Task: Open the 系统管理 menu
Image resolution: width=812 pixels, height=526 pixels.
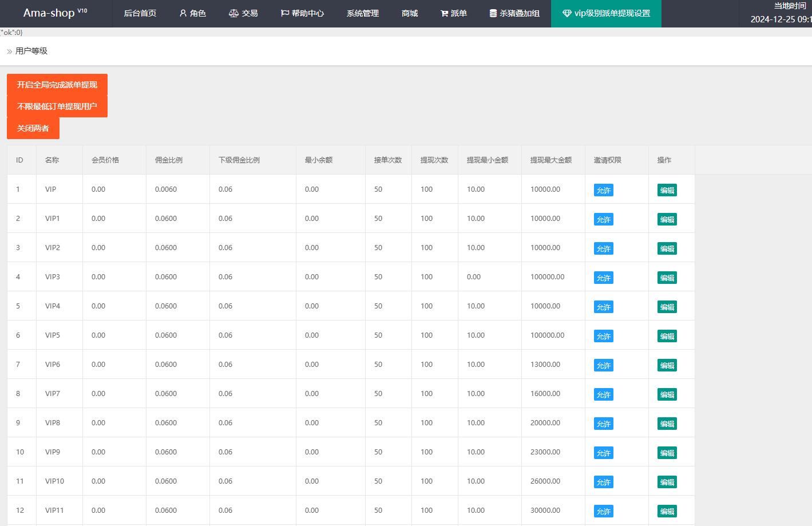Action: click(x=363, y=13)
